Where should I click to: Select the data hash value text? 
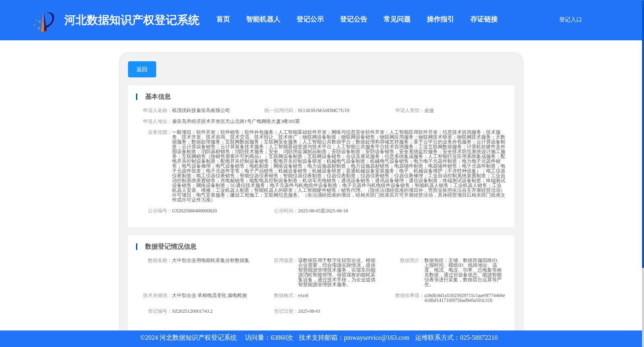464,298
